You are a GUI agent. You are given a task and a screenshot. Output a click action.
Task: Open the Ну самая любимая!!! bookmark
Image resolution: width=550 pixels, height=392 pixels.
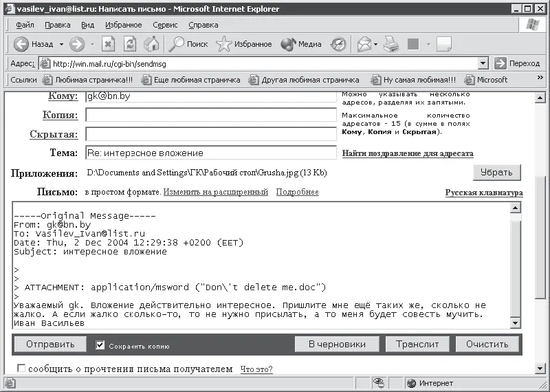pyautogui.click(x=414, y=80)
